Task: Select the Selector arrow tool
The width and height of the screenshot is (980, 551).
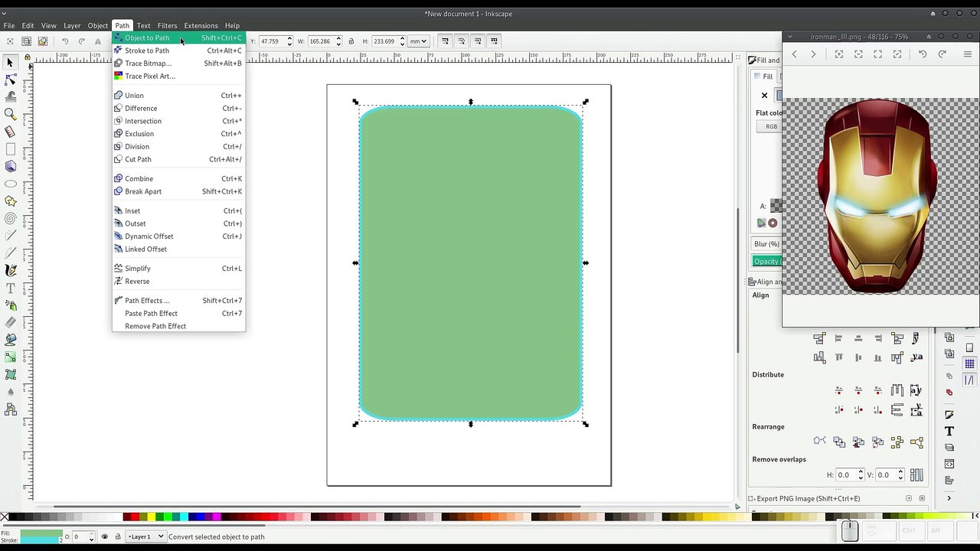Action: pos(11,63)
